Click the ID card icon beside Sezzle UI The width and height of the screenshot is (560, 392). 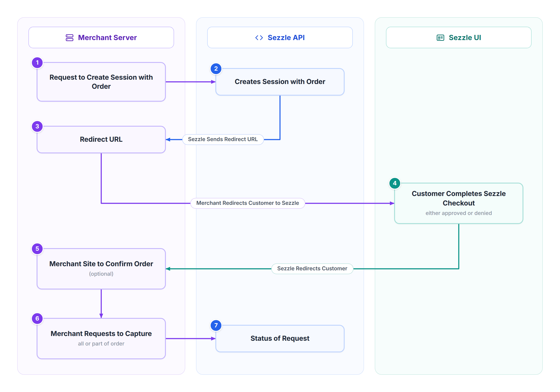[440, 38]
